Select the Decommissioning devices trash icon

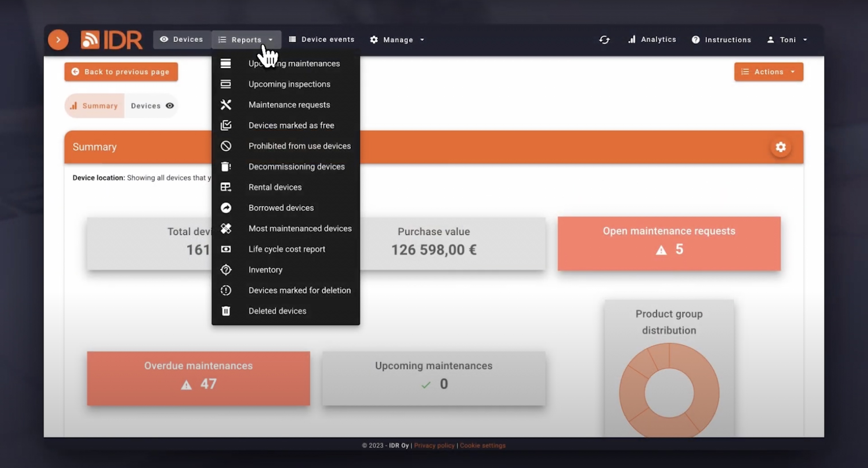[226, 166]
